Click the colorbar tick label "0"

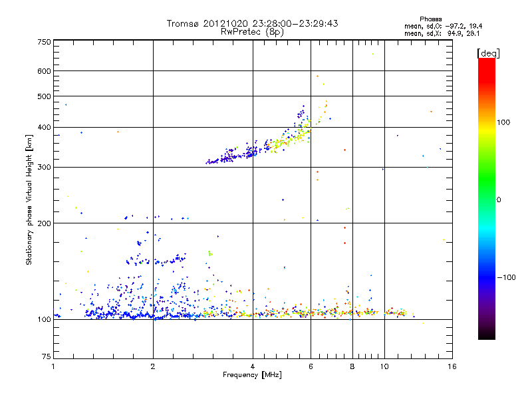[499, 200]
